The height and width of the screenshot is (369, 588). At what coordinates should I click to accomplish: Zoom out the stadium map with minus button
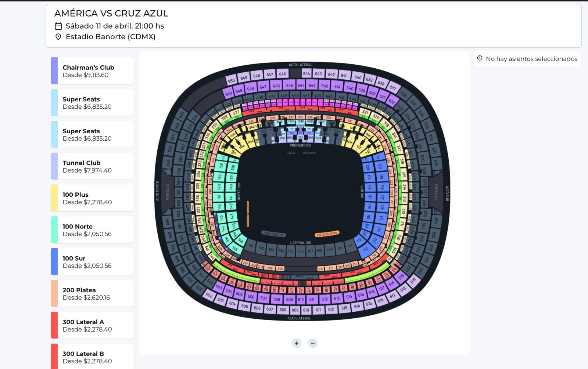point(313,343)
